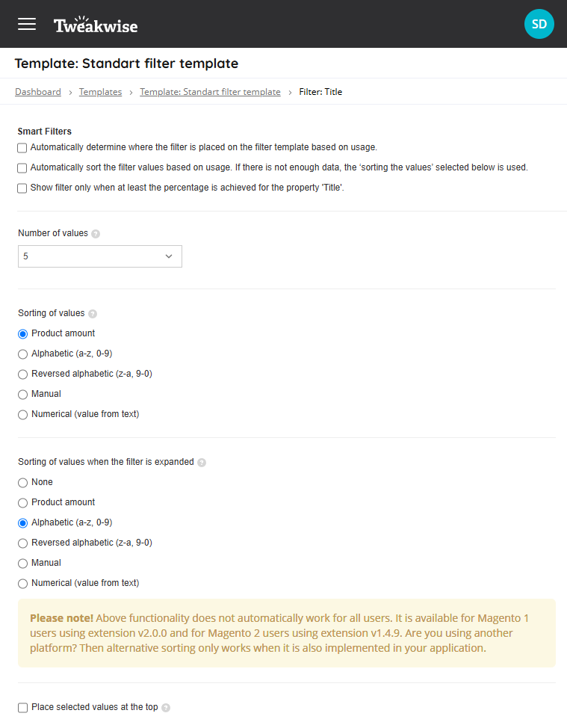567x728 pixels.
Task: Open the Number of values dropdown
Action: pyautogui.click(x=100, y=256)
